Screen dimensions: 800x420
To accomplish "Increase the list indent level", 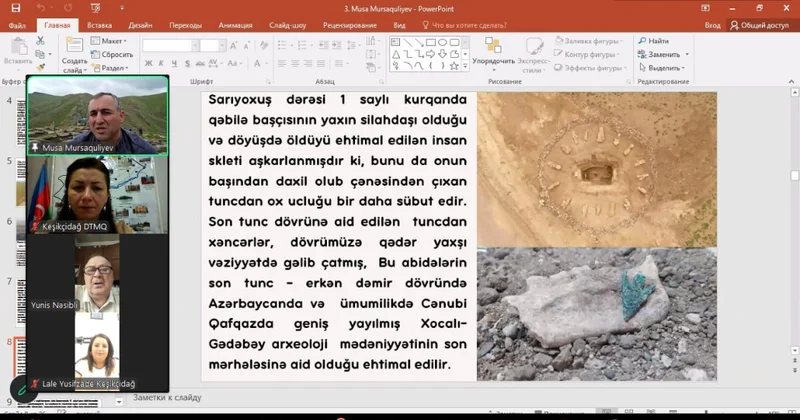I will (x=336, y=46).
